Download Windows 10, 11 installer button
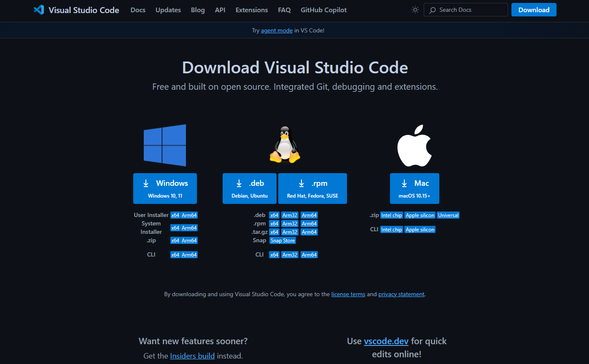Screen dimensions: 589x364 165,188
